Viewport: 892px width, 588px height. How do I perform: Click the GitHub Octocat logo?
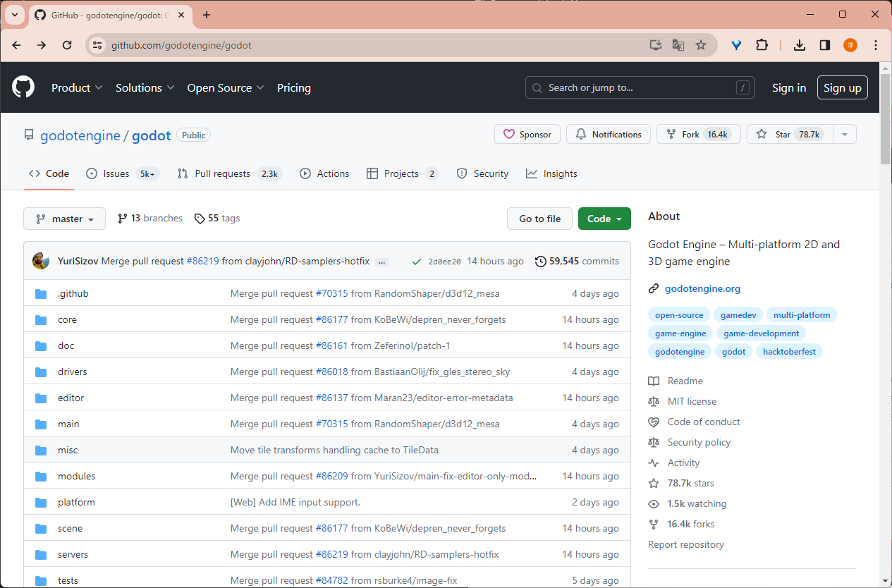[x=23, y=87]
